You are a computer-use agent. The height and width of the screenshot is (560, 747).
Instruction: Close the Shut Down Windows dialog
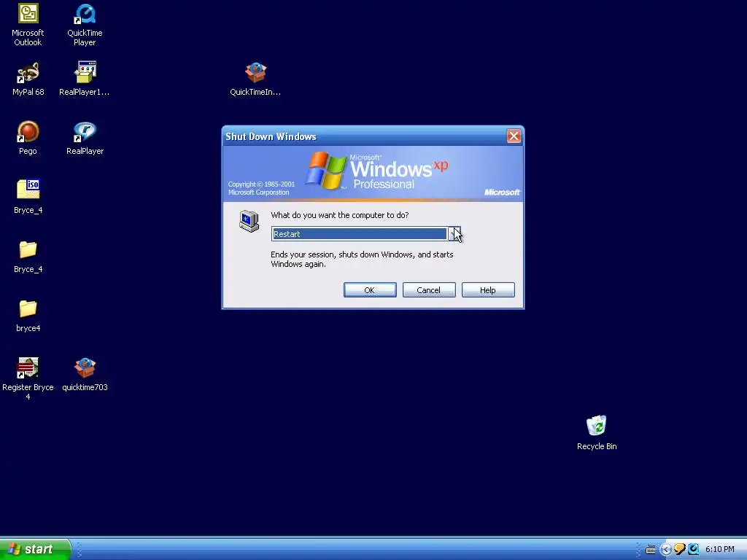(514, 136)
